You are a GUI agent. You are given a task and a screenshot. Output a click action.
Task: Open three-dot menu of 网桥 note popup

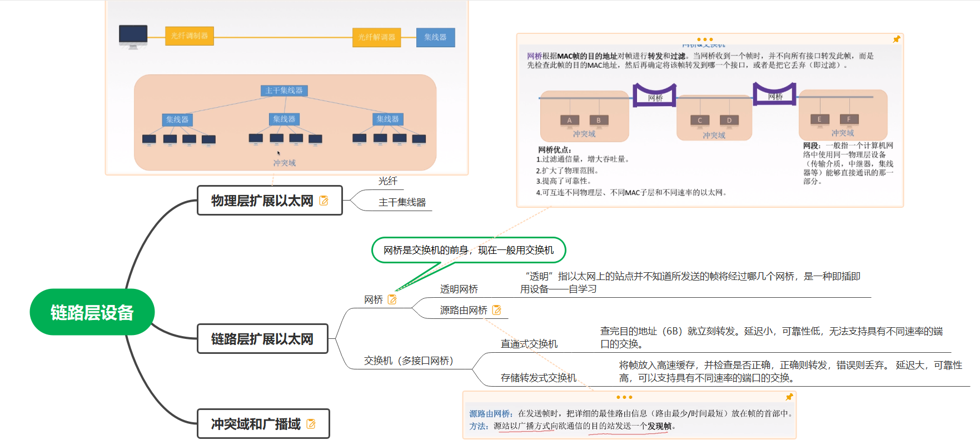(705, 39)
